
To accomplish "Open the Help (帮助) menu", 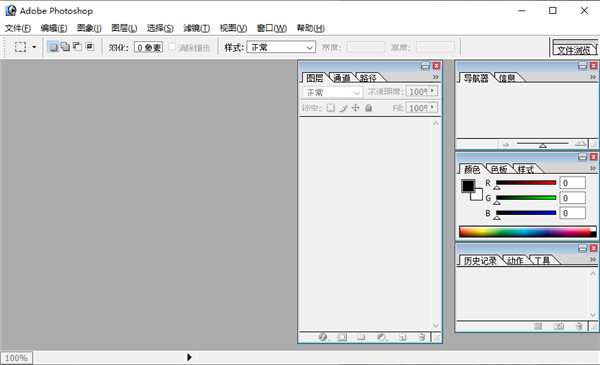I will tap(310, 28).
